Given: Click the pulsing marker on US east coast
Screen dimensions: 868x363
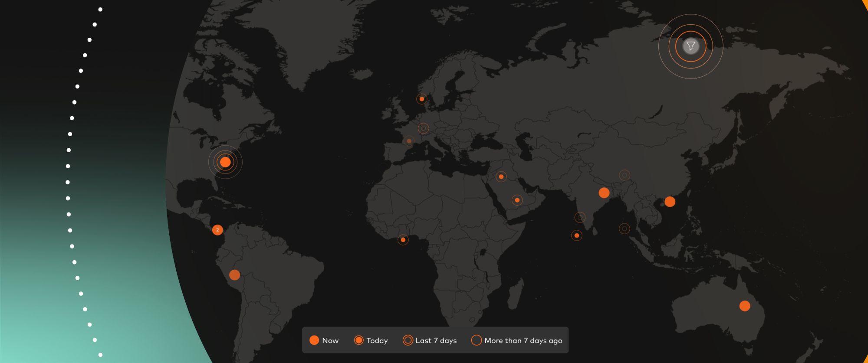Looking at the screenshot, I should pos(225,162).
